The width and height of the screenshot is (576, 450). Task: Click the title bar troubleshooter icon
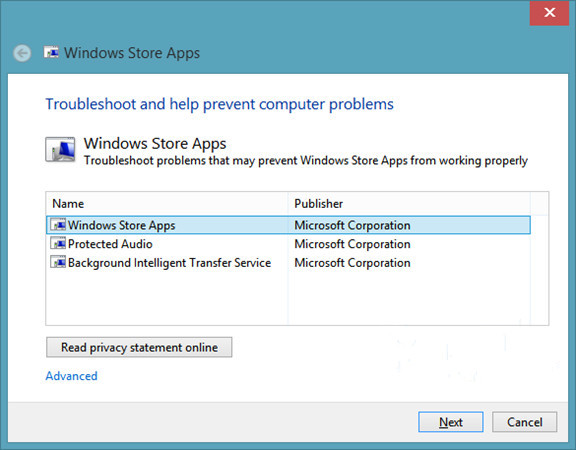51,53
